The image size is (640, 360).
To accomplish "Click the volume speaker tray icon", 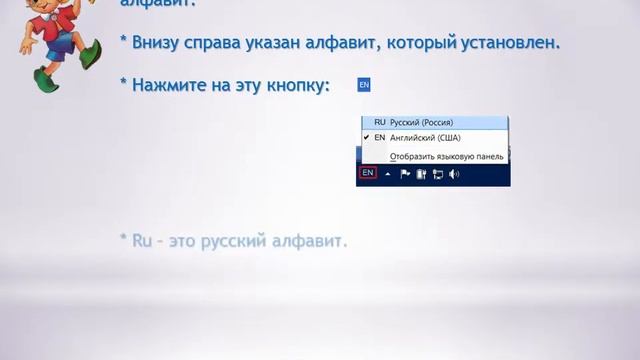I will click(x=454, y=174).
